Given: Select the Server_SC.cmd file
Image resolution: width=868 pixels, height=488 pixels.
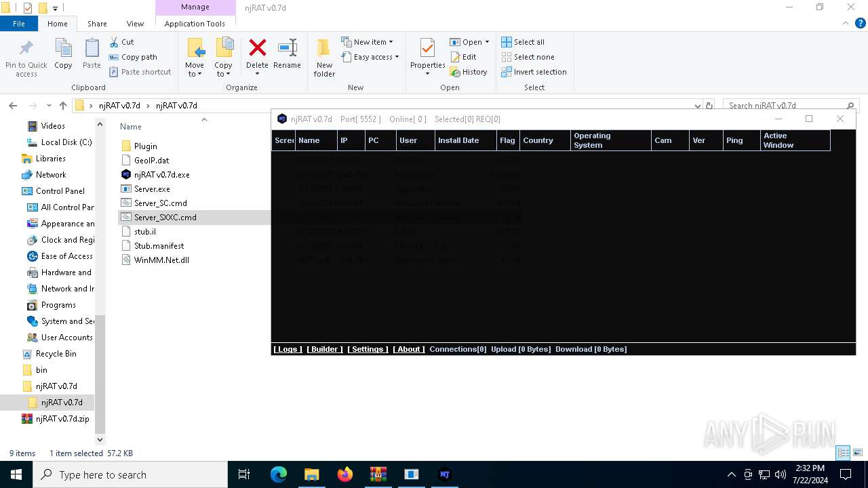Looking at the screenshot, I should tap(160, 203).
